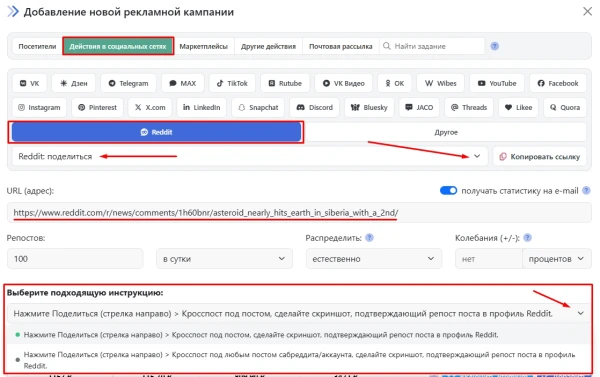The height and width of the screenshot is (377, 600).
Task: Select the Bluesky button
Action: click(x=369, y=108)
